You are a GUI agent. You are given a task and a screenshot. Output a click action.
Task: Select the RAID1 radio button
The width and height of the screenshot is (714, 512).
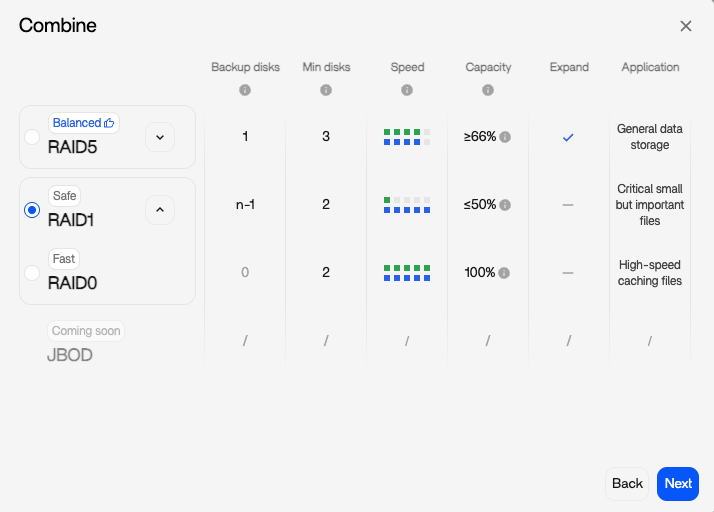[32, 210]
